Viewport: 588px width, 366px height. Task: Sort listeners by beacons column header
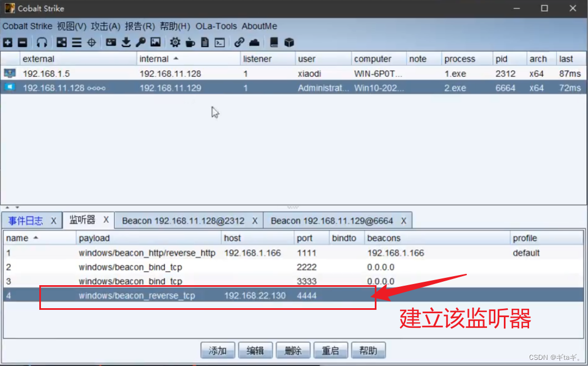(x=437, y=238)
